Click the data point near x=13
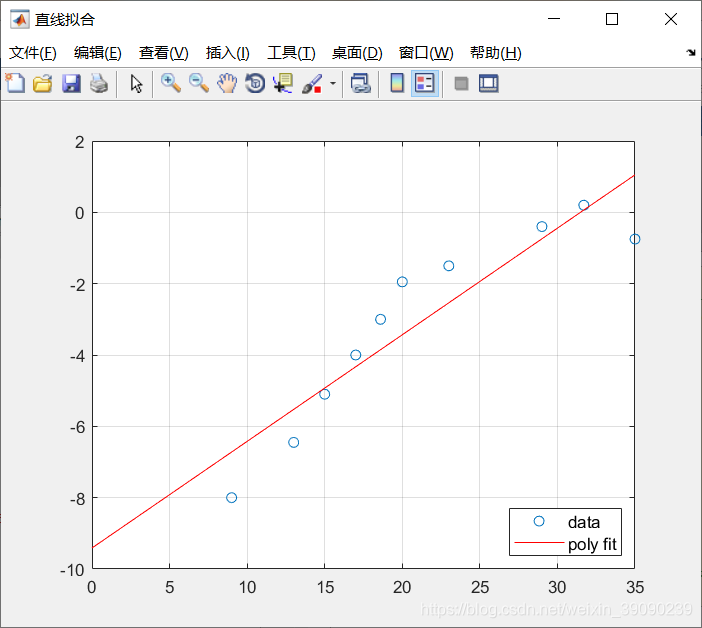Screen dimensions: 702x628 293,442
